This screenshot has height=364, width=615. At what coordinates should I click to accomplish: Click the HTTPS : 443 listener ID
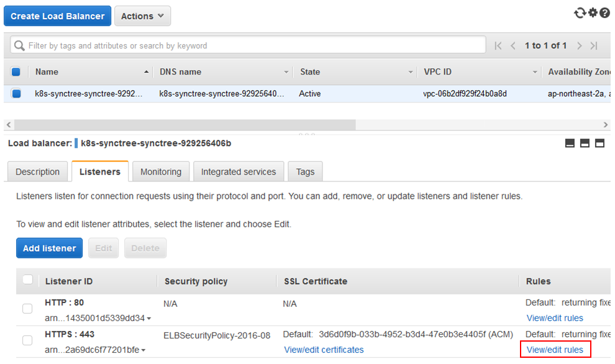click(70, 334)
